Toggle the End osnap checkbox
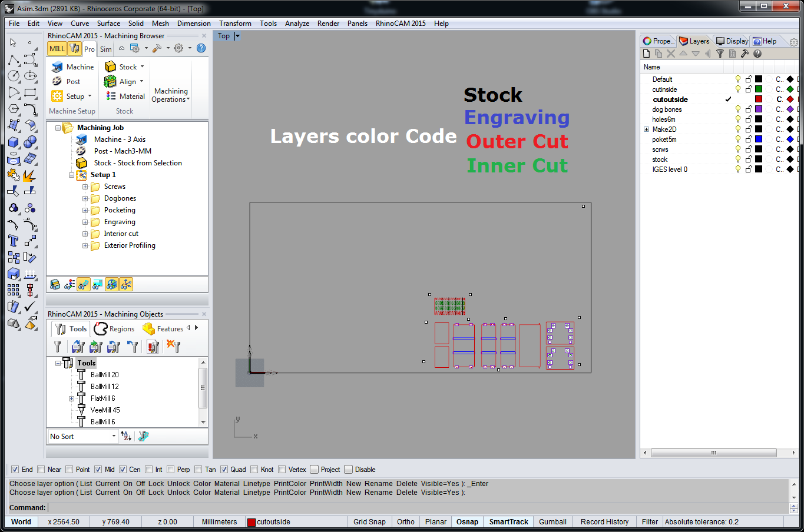Image resolution: width=804 pixels, height=532 pixels. click(x=15, y=470)
